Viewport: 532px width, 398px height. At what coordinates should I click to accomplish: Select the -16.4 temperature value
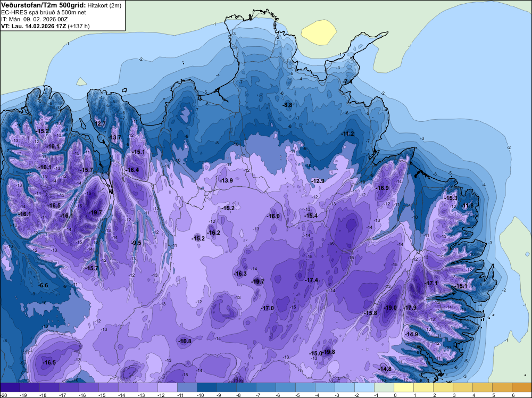point(132,170)
